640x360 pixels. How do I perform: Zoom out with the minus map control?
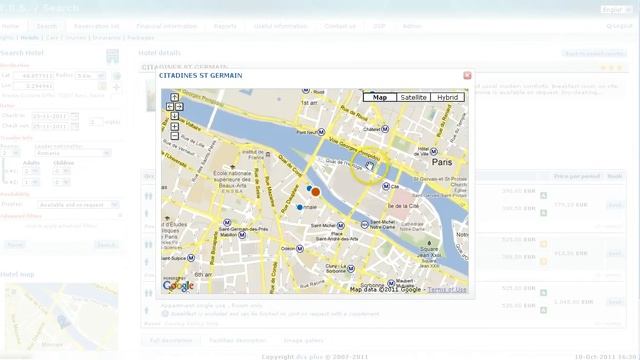tap(174, 136)
